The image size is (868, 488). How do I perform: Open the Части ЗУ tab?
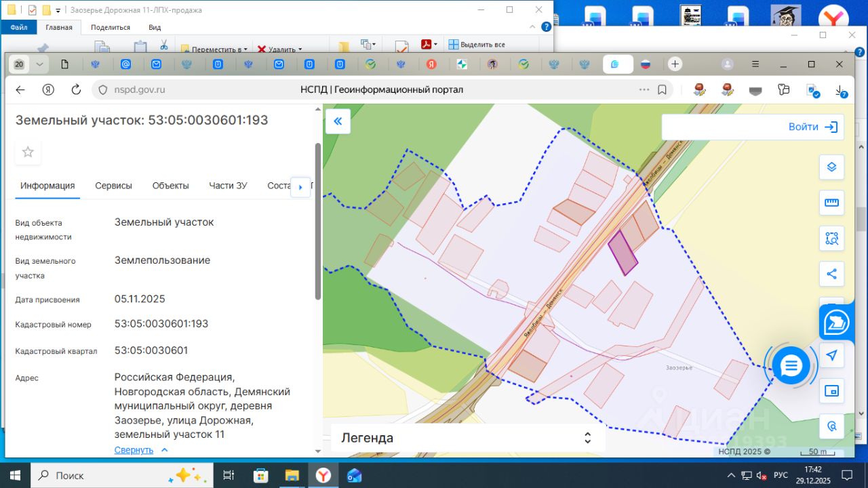click(x=228, y=186)
